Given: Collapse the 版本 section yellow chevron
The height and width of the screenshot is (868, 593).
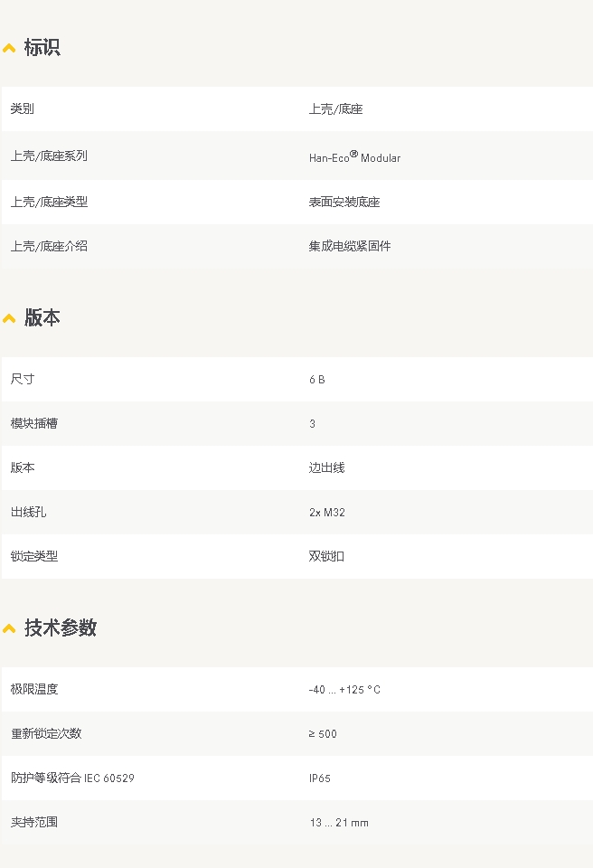Looking at the screenshot, I should click(x=9, y=318).
